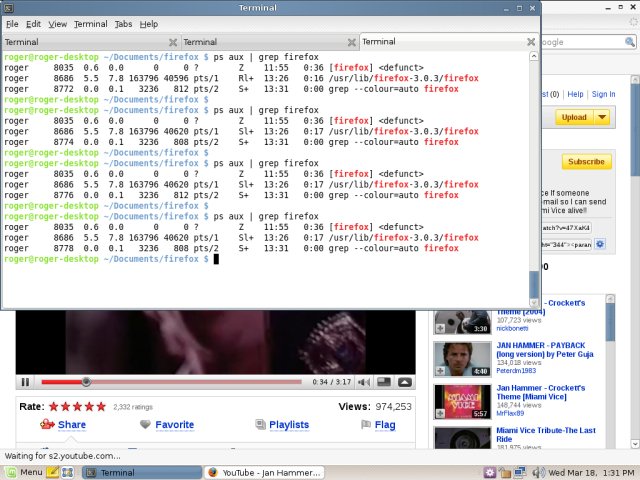The height and width of the screenshot is (480, 640).
Task: Click the embed code text field
Action: coord(566,244)
